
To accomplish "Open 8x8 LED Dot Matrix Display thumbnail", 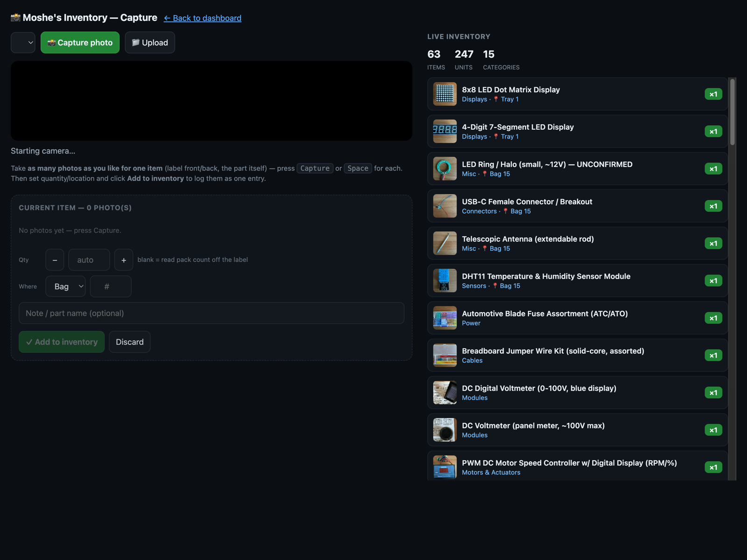I will (445, 94).
